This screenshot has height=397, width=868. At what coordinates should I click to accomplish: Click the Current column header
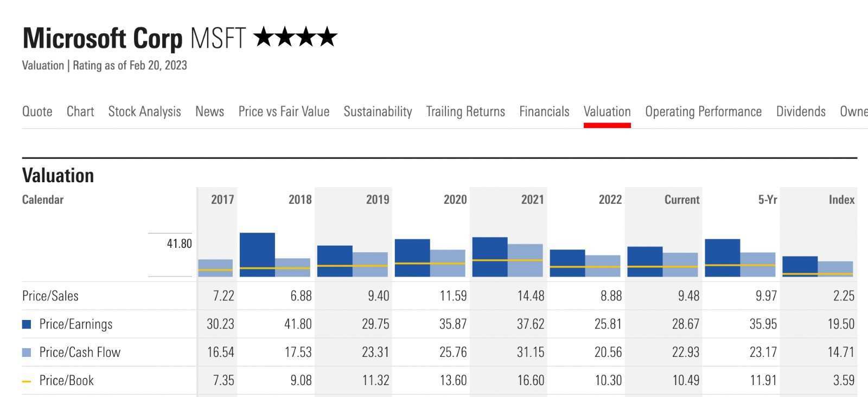click(x=682, y=200)
